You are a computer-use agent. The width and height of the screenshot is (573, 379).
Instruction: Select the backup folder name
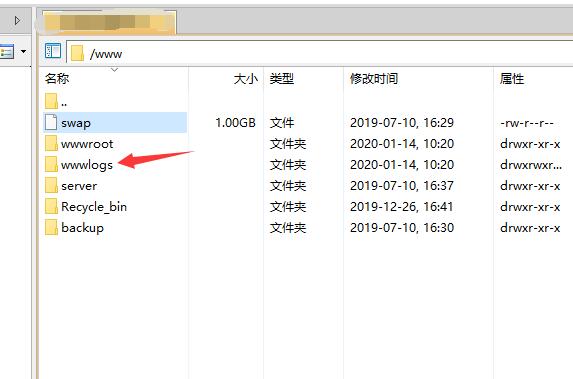click(82, 228)
